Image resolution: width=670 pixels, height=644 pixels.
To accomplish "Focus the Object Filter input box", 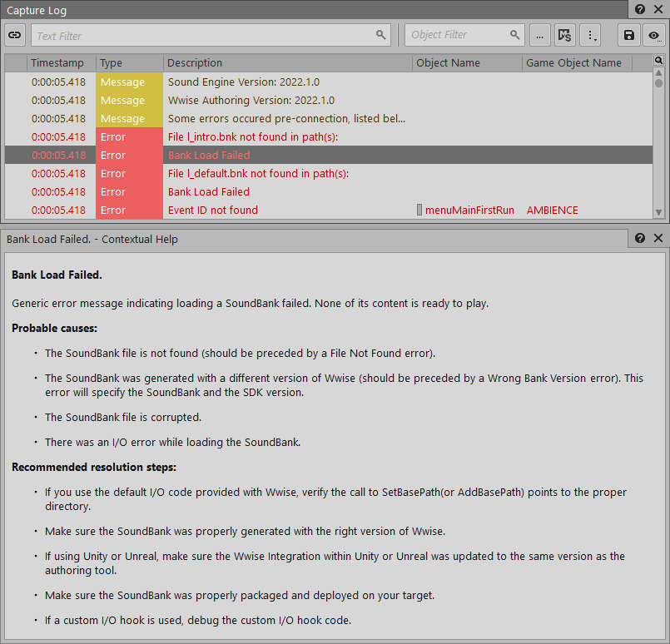I will (x=456, y=35).
